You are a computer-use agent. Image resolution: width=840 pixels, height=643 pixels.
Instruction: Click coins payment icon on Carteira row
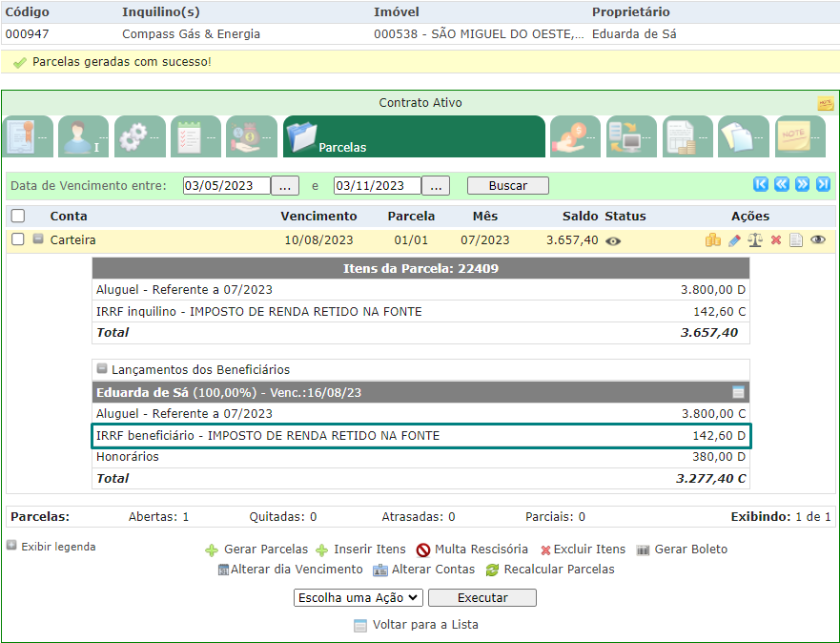pyautogui.click(x=713, y=240)
